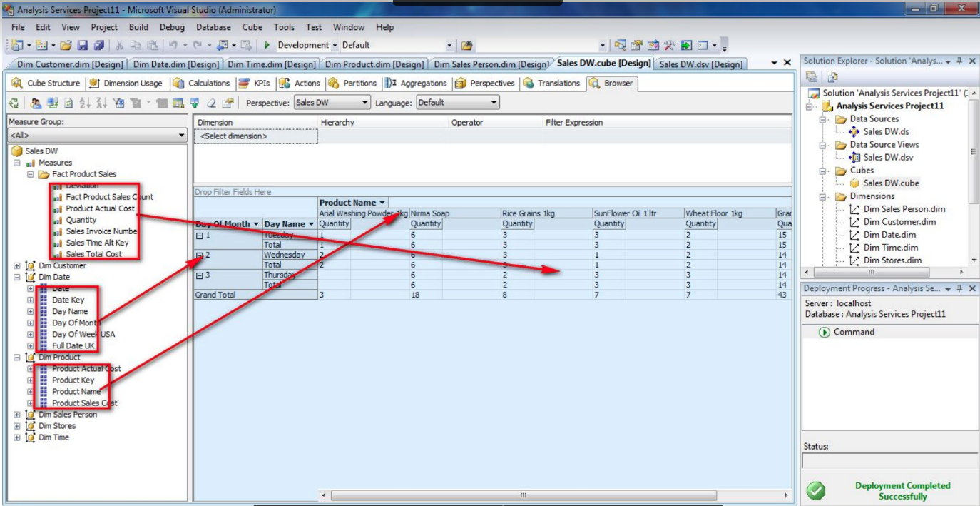Screen dimensions: 980x506
Task: Select Product Key attribute under Dim Product
Action: (73, 380)
